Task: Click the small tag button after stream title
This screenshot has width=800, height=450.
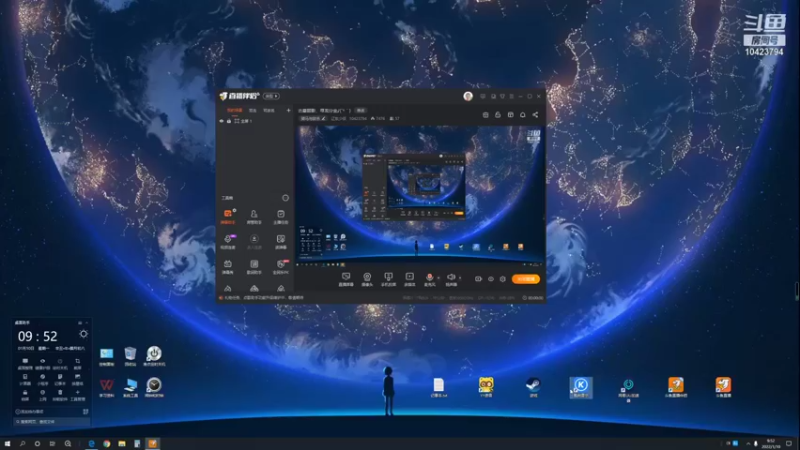Action: pyautogui.click(x=361, y=110)
